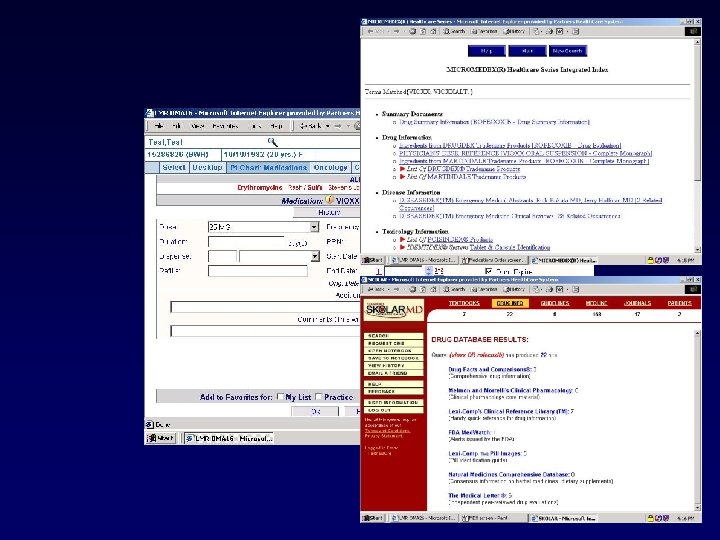
Task: Click Mail icon in MICROMEDEX window toolbar
Action: pos(536,31)
